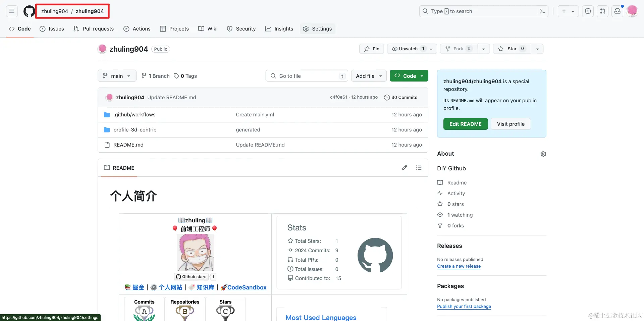The image size is (644, 321).
Task: Switch to the Code tab
Action: [20, 29]
